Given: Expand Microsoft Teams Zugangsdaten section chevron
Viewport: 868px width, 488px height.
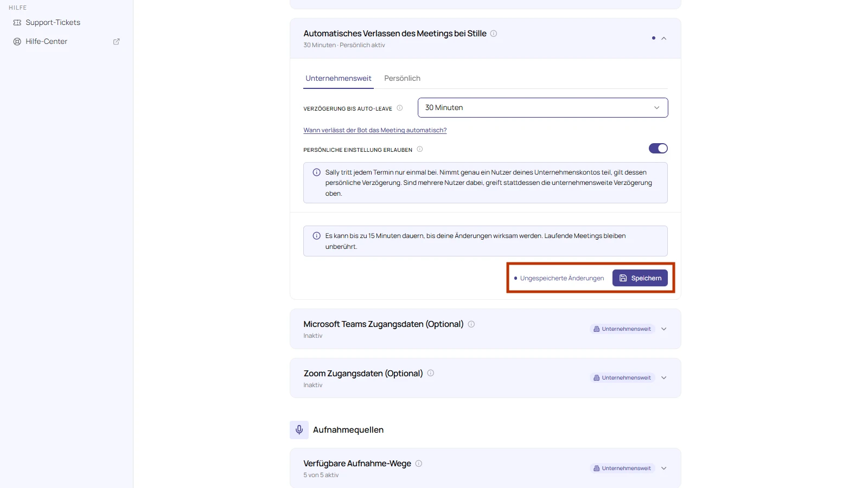Looking at the screenshot, I should pos(663,329).
